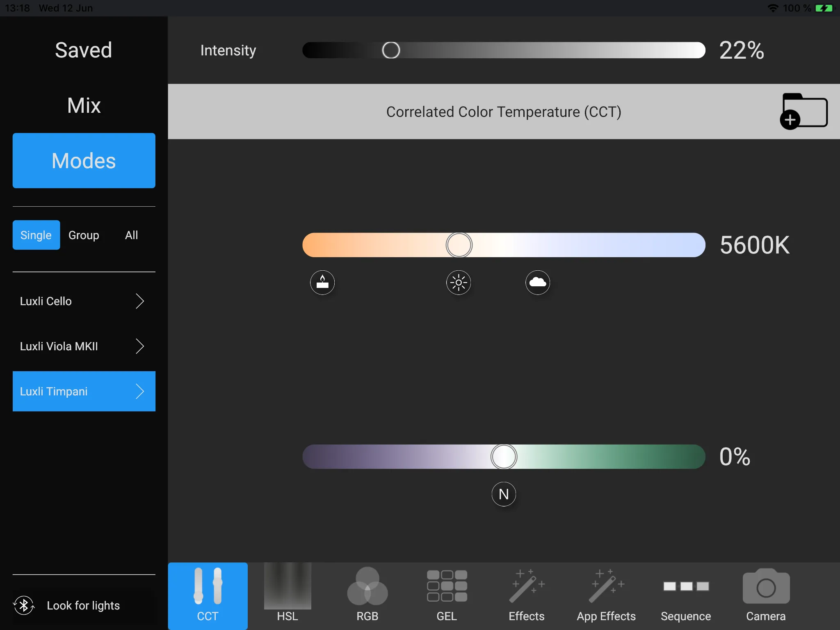The height and width of the screenshot is (630, 840).
Task: Click the Modes button
Action: point(84,161)
